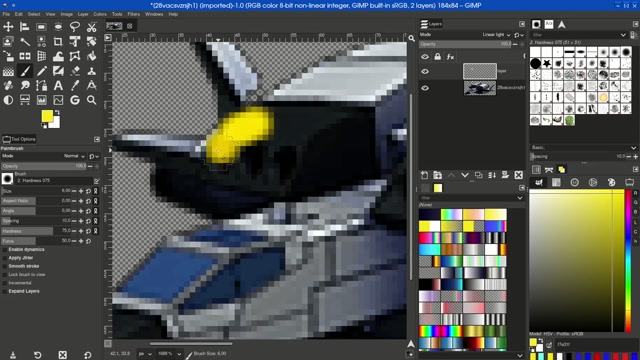
Task: Expand the brushes filter dropdown
Action: [x=623, y=35]
